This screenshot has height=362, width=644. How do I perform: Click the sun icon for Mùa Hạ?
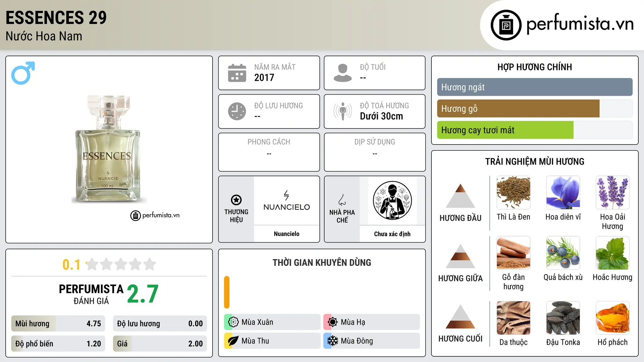tap(333, 322)
